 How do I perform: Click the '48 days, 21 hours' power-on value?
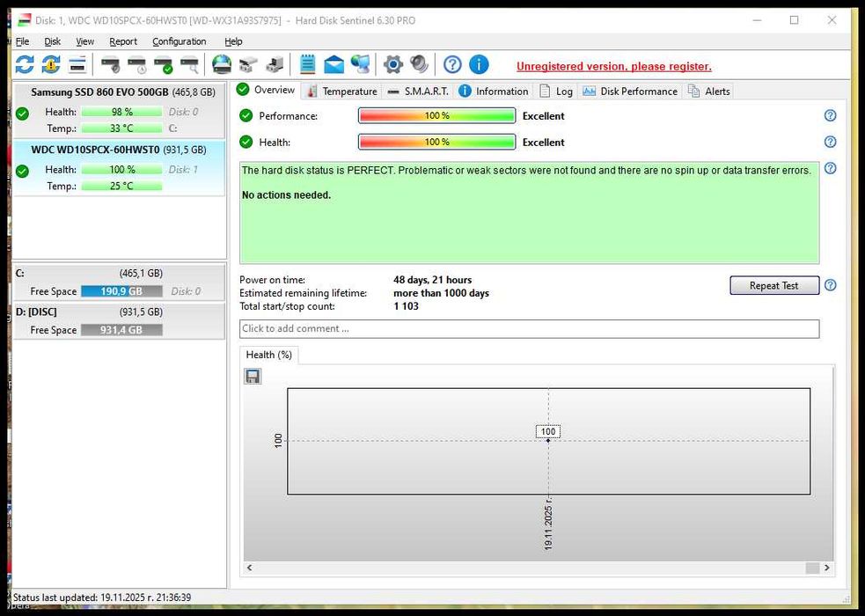tap(433, 280)
